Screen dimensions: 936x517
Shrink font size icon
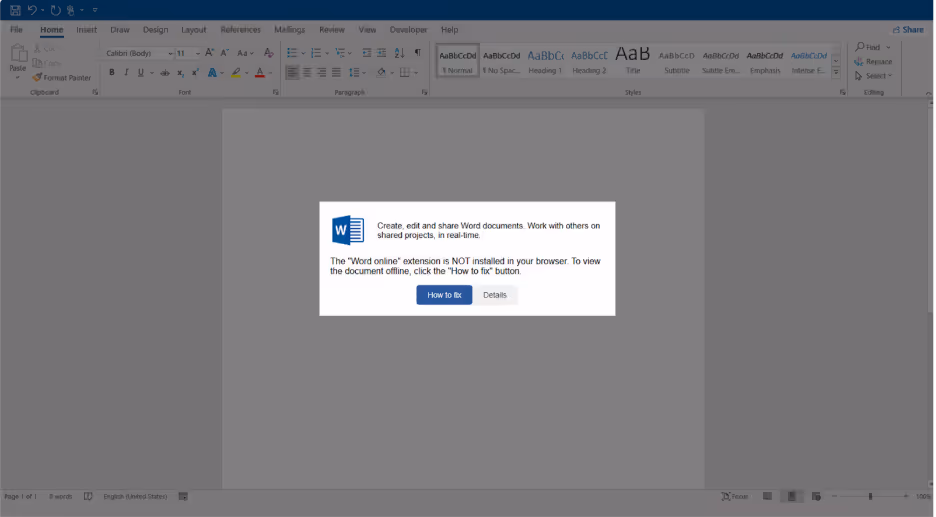(x=224, y=53)
